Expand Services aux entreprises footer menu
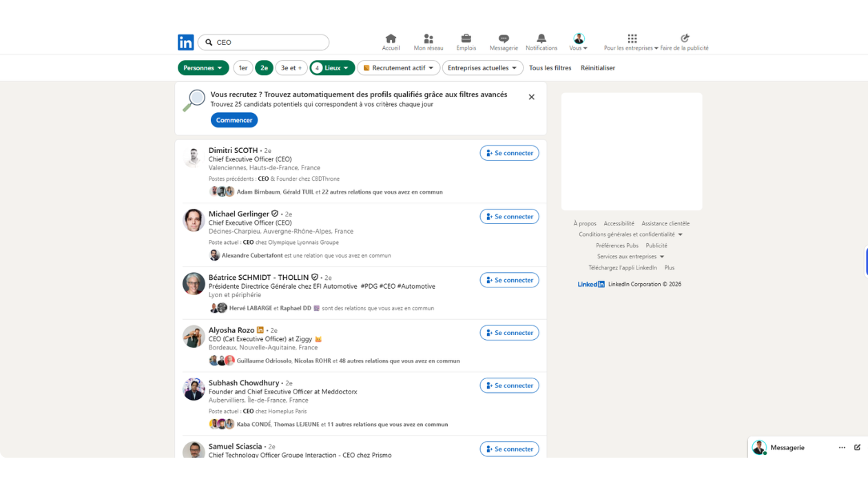This screenshot has width=868, height=488. tap(630, 256)
